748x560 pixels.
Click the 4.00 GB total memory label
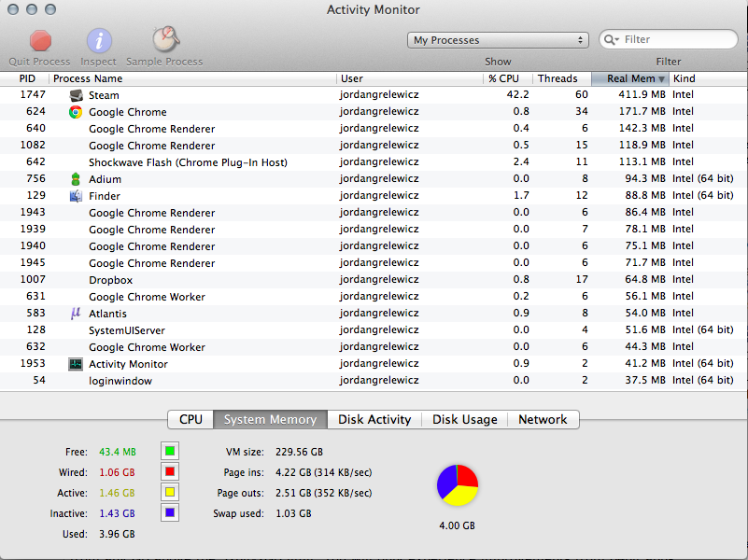457,525
